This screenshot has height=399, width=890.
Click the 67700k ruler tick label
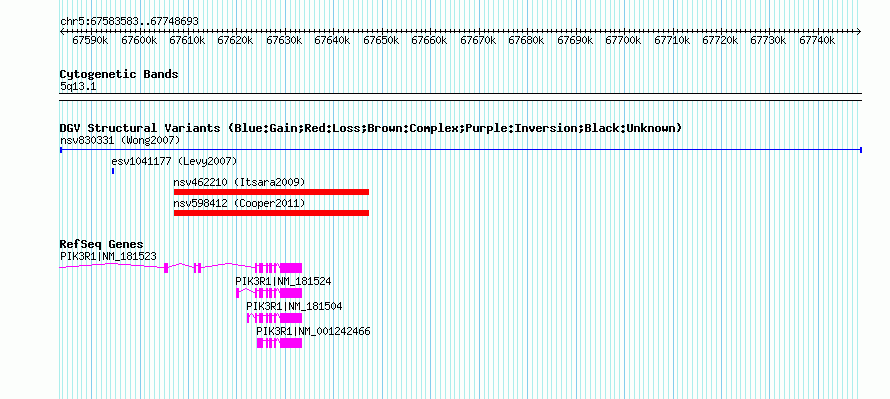(623, 40)
